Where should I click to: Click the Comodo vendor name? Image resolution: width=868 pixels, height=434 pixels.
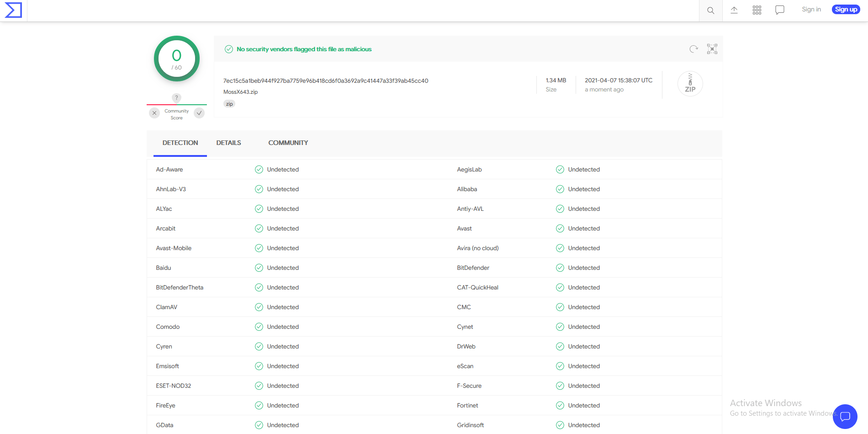[168, 327]
